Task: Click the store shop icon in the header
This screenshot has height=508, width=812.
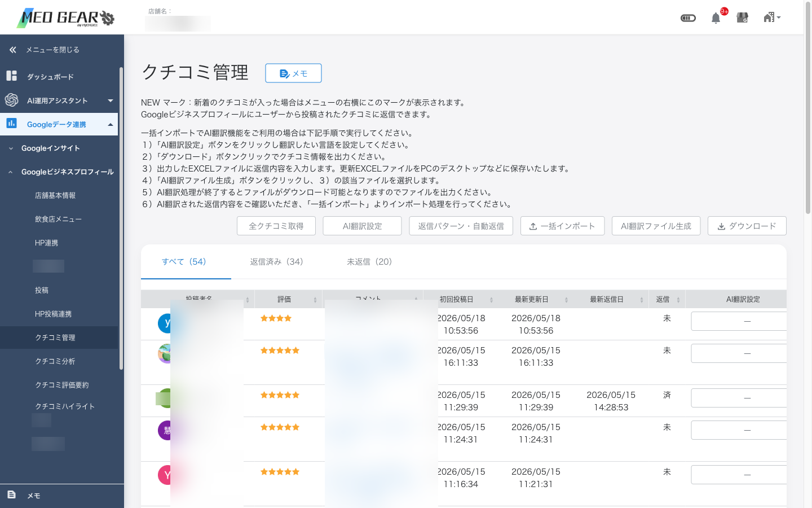Action: click(743, 18)
